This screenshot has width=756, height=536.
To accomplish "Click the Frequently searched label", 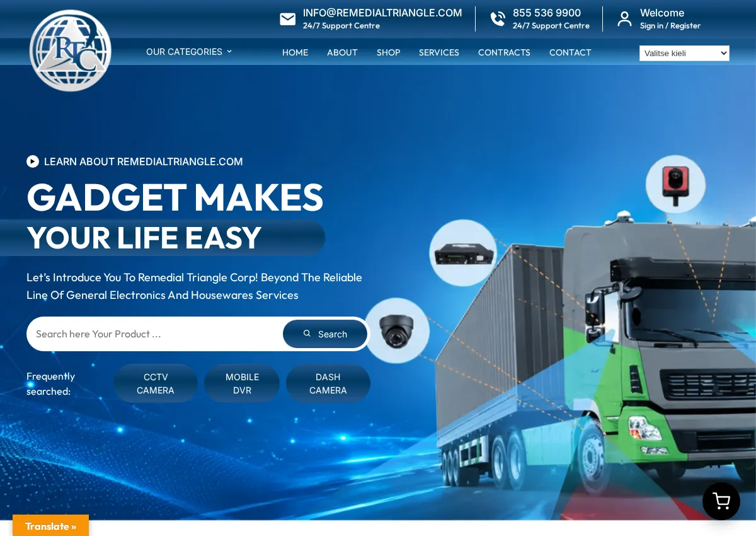I will [x=50, y=383].
